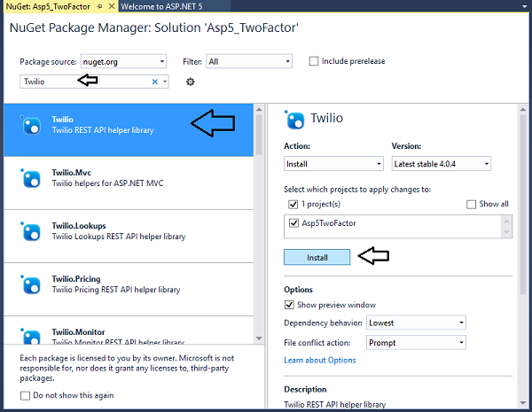Click details pane scrollbar up arrow

(523, 110)
